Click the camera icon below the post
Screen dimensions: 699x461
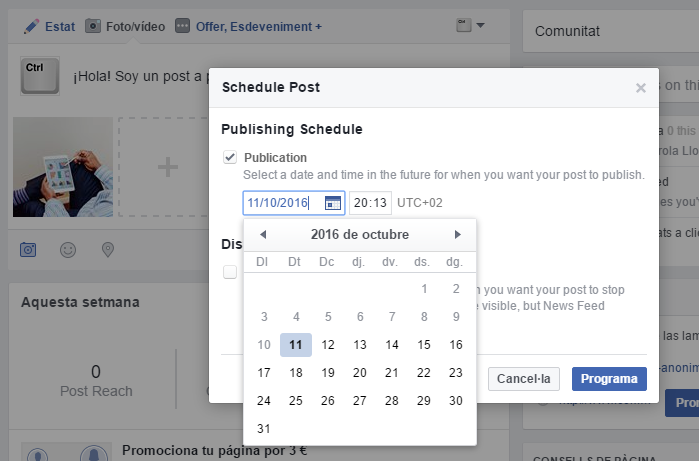click(28, 250)
